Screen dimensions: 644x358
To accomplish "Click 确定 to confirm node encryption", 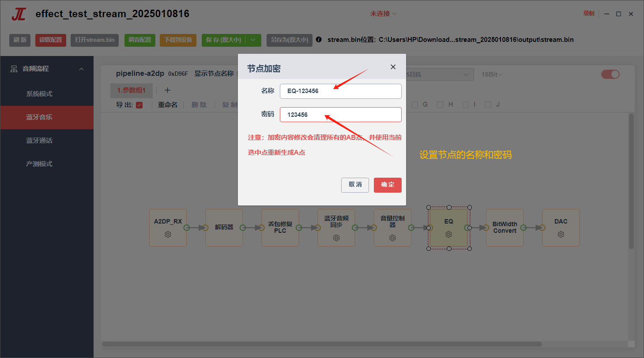I will 388,185.
